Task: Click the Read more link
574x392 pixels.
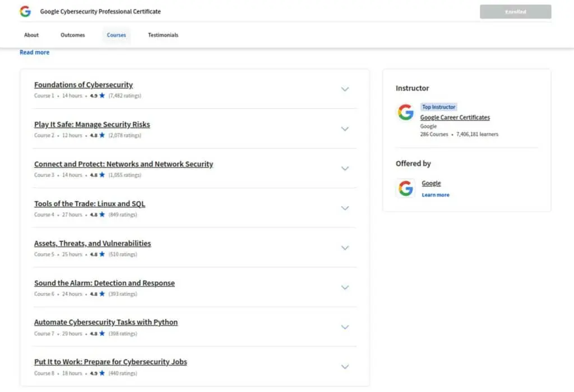Action: pyautogui.click(x=34, y=52)
